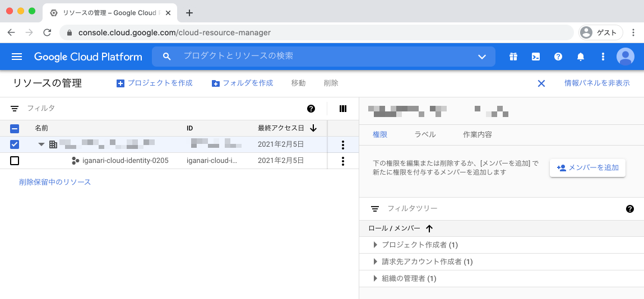
Task: Select the リソースの管理 browser tab
Action: pos(110,13)
